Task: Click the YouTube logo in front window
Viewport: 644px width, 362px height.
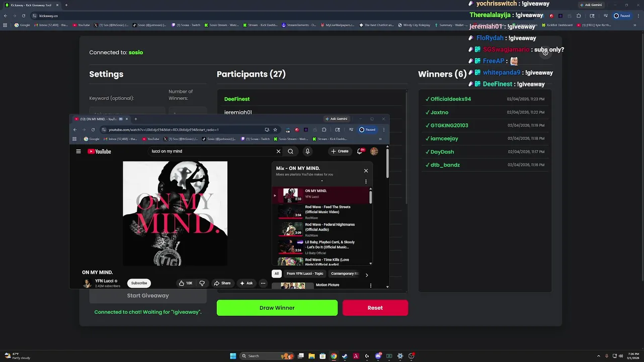Action: click(99, 151)
